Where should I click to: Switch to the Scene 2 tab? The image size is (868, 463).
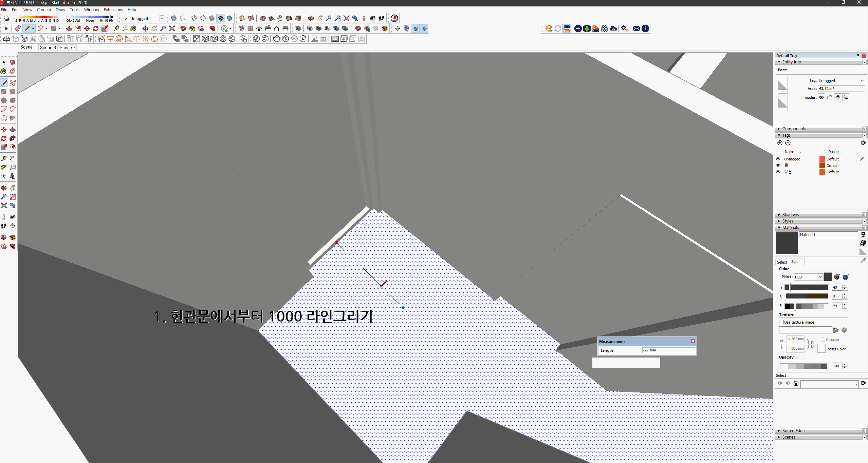pos(68,47)
